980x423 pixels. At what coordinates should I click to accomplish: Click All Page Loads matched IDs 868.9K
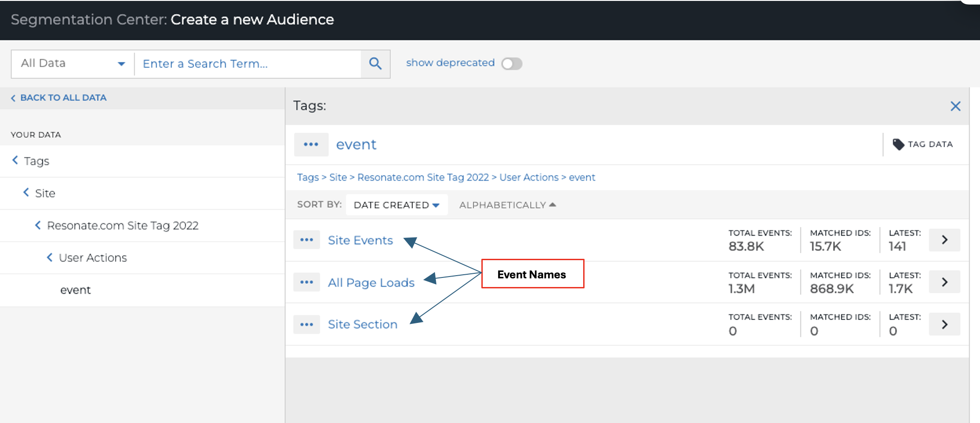832,289
